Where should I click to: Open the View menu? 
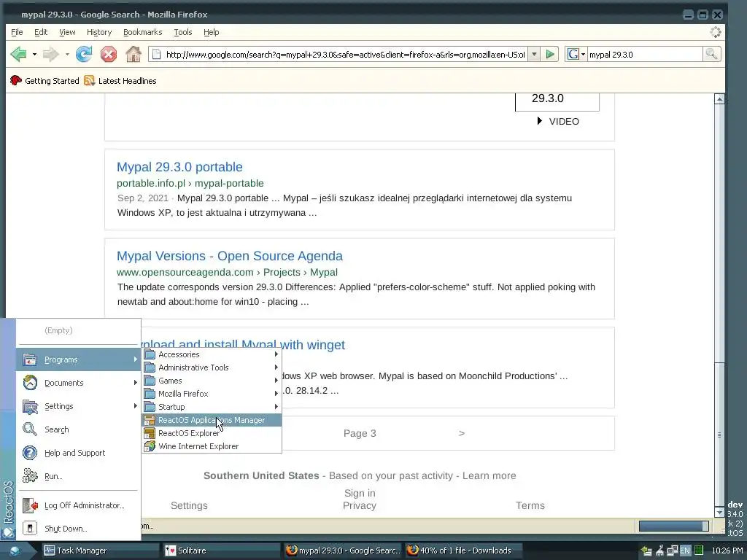pos(67,32)
